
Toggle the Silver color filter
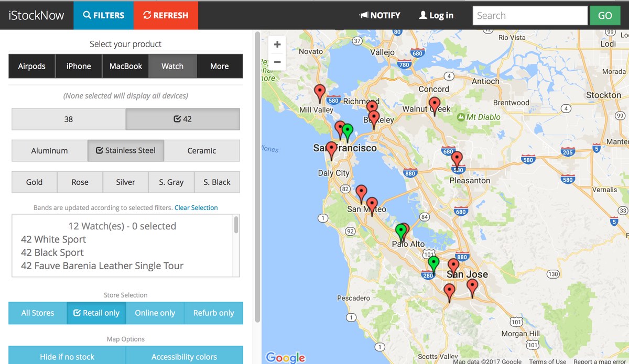[x=126, y=182]
